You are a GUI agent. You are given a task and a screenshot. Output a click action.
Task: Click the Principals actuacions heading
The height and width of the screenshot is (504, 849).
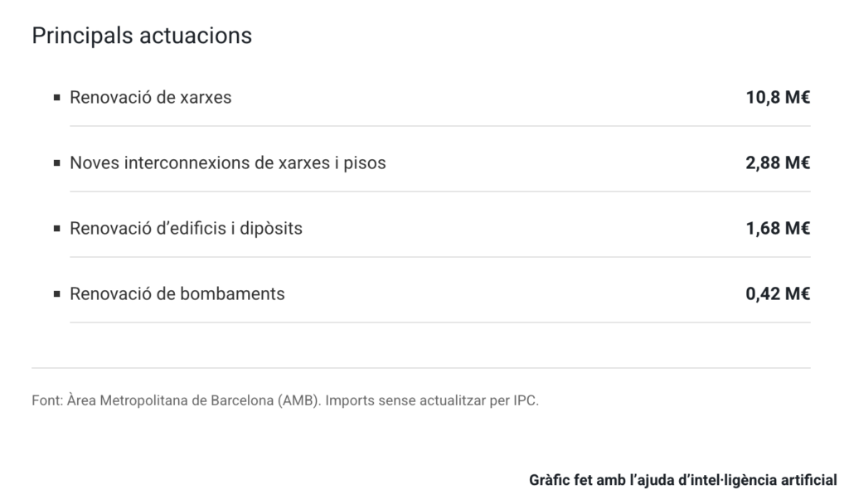point(142,36)
